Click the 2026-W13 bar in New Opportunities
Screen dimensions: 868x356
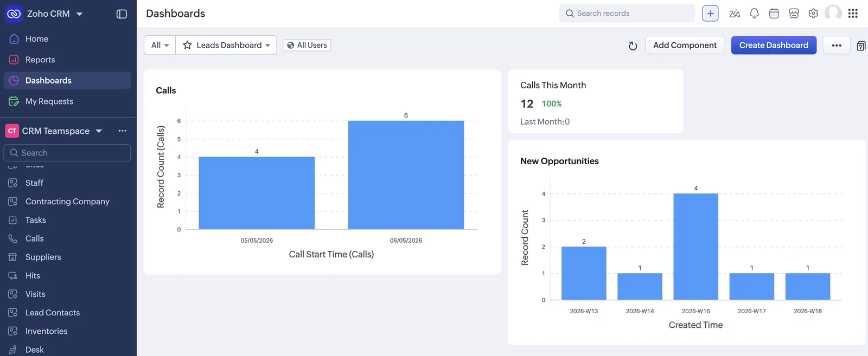(584, 273)
